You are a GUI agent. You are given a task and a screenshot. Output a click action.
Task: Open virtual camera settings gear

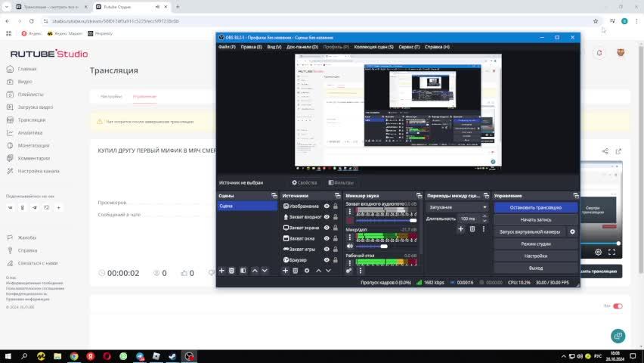pyautogui.click(x=572, y=232)
